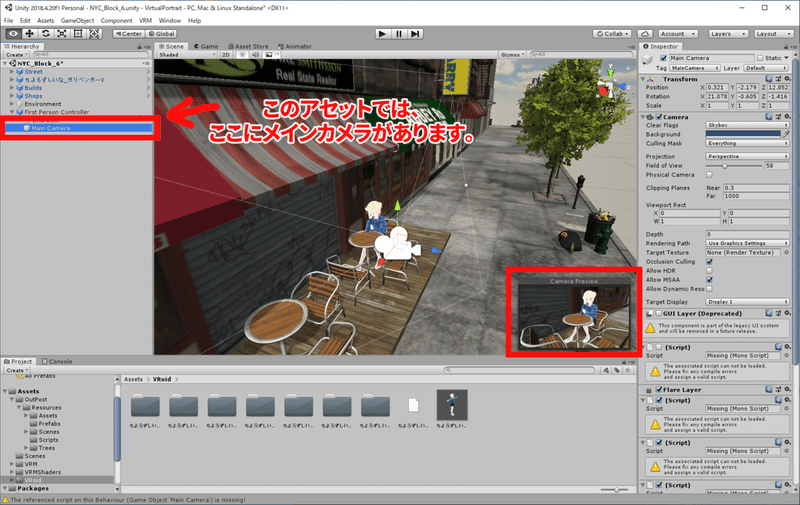This screenshot has width=800, height=505.
Task: Filter project search by label icon
Action: click(617, 370)
